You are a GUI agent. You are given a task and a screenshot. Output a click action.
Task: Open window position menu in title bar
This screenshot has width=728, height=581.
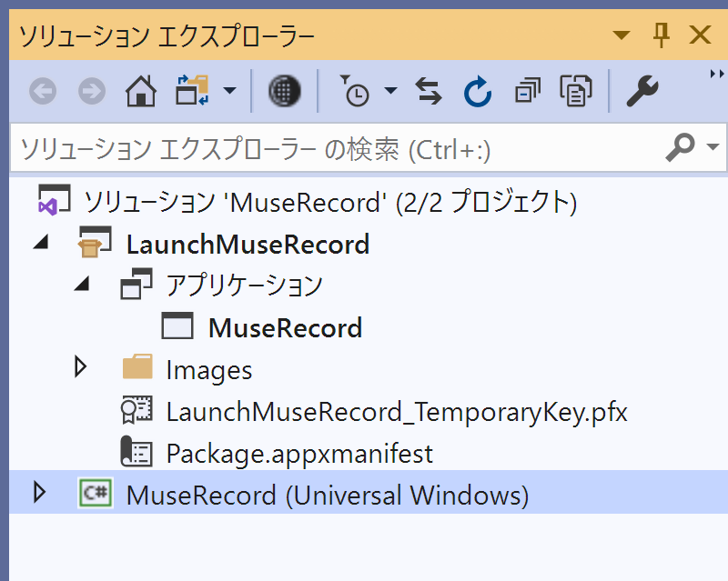[621, 35]
